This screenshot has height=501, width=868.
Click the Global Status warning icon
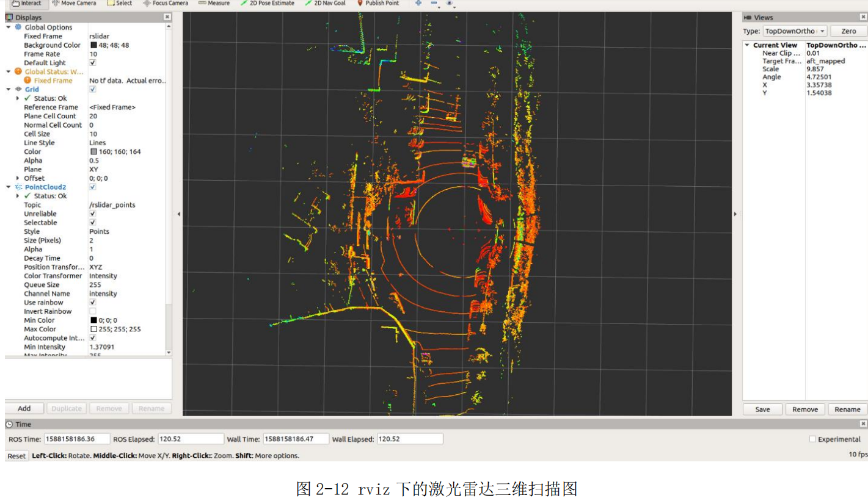click(18, 71)
